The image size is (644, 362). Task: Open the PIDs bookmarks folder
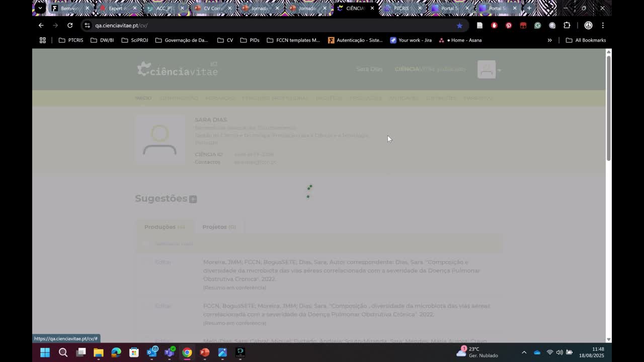(x=250, y=40)
